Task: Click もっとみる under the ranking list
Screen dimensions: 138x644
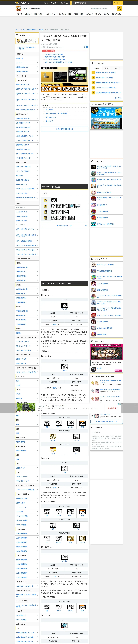Action: coord(118,98)
